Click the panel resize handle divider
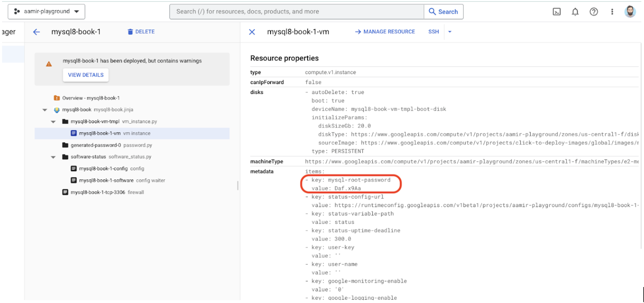Image resolution: width=644 pixels, height=303 pixels. [238, 186]
